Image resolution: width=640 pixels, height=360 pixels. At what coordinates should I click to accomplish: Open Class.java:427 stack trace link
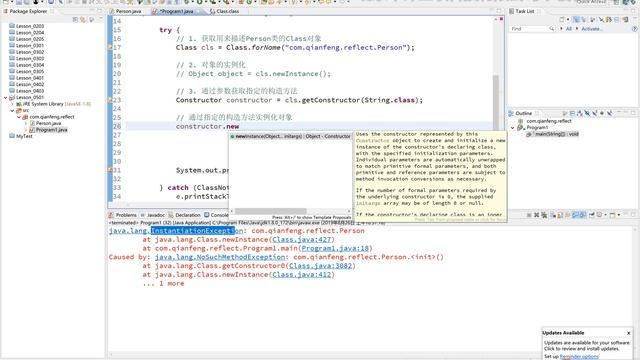pyautogui.click(x=302, y=240)
